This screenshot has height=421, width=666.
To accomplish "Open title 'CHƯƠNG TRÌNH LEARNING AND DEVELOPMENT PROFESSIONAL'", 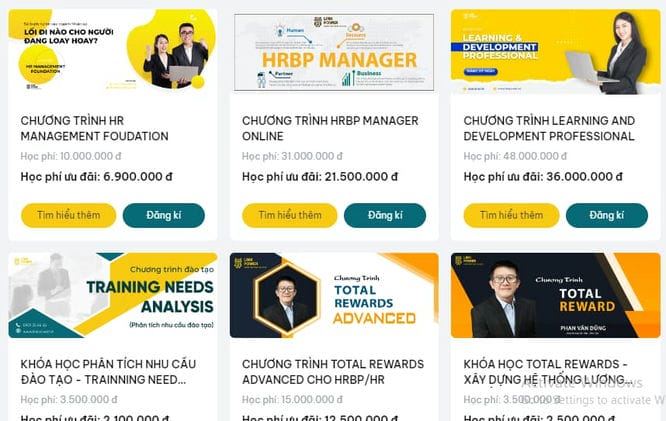I will pyautogui.click(x=549, y=128).
